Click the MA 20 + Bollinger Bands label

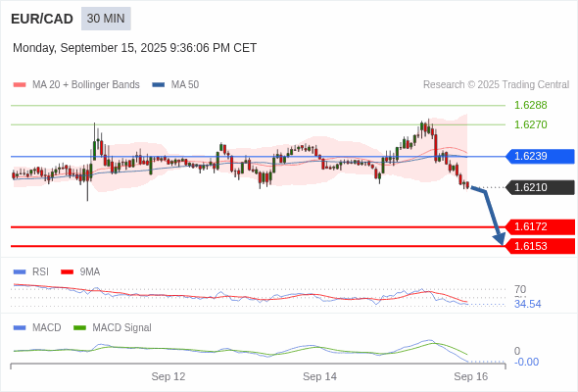pos(86,85)
